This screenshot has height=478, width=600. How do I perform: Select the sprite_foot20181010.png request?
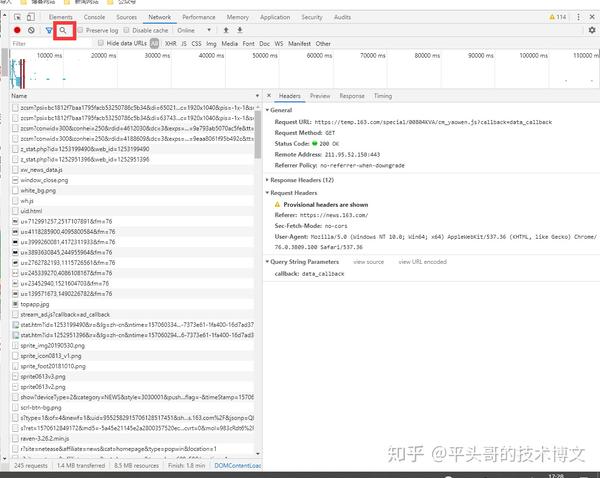tap(132, 366)
